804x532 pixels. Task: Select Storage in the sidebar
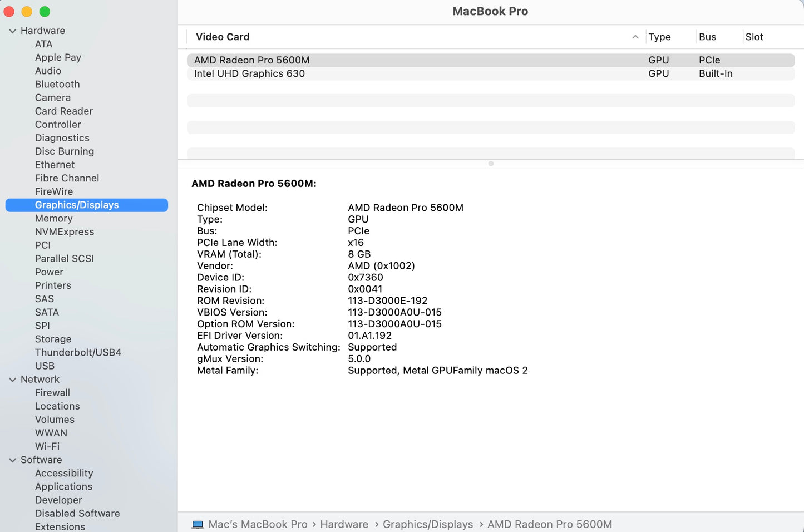(53, 339)
